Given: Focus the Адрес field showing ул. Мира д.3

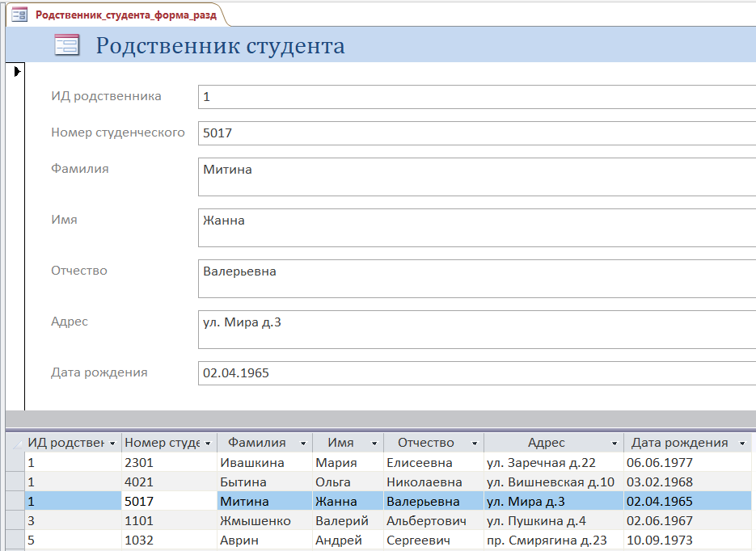Looking at the screenshot, I should click(477, 330).
